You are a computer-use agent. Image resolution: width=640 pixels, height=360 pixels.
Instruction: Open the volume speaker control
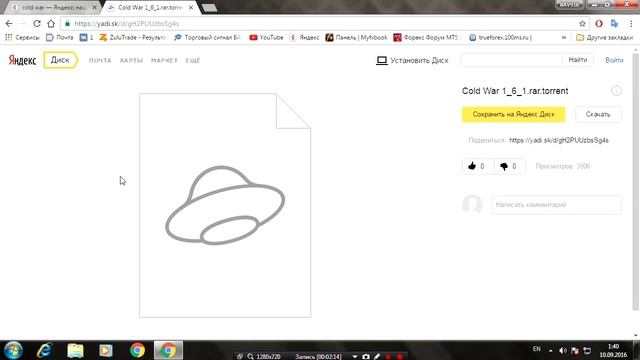pos(563,350)
